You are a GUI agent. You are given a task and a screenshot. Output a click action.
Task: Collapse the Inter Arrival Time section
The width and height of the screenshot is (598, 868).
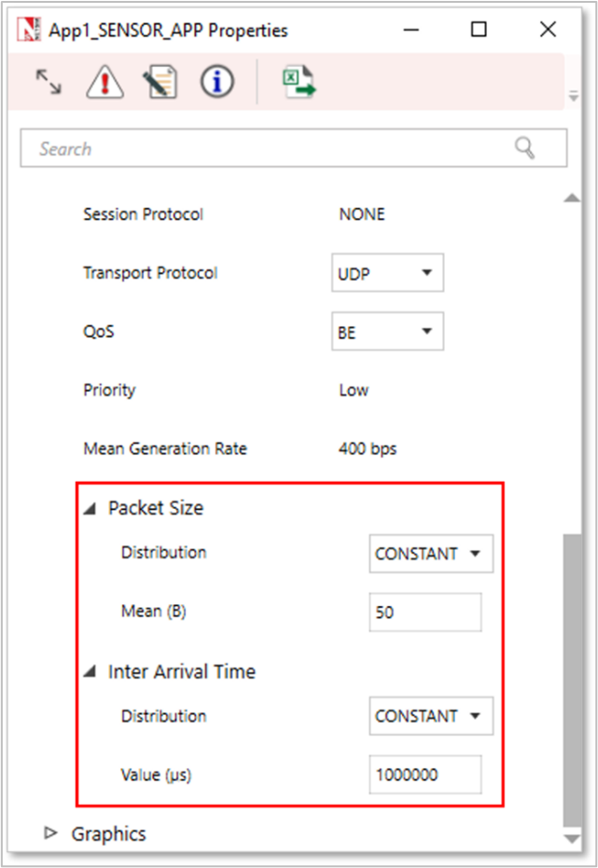coord(89,671)
